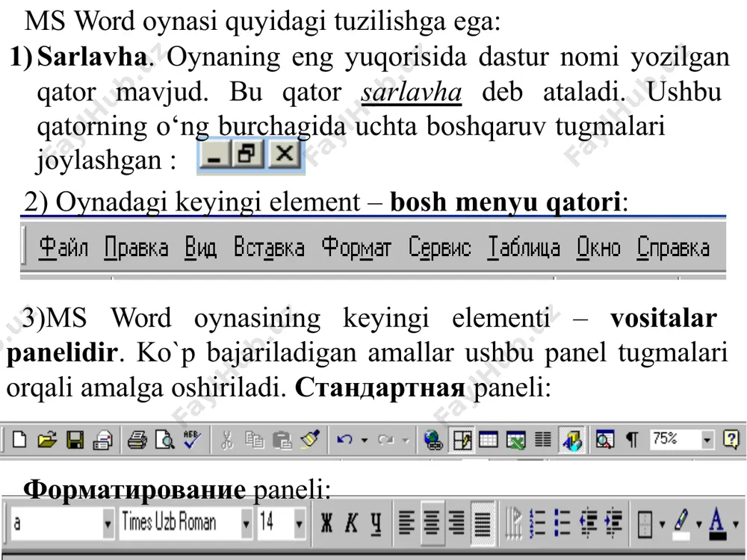Open the Формат menu
Image resolution: width=747 pixels, height=560 pixels.
356,248
